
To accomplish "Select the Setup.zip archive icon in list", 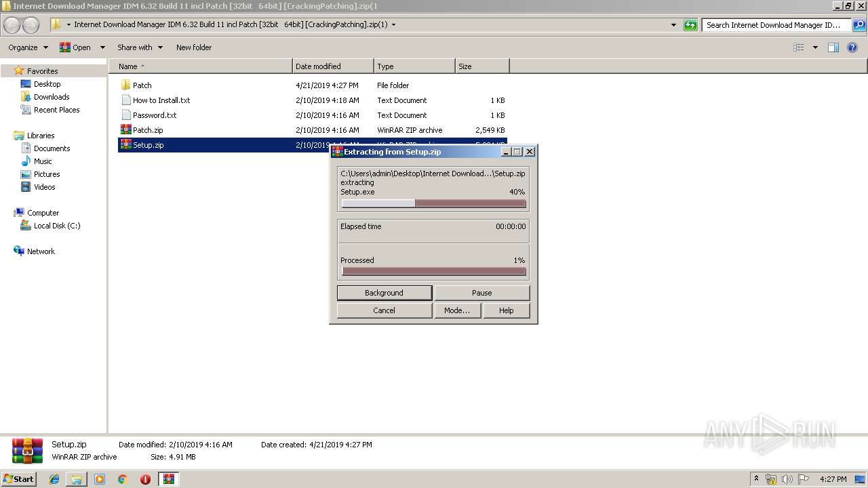I will pyautogui.click(x=125, y=145).
